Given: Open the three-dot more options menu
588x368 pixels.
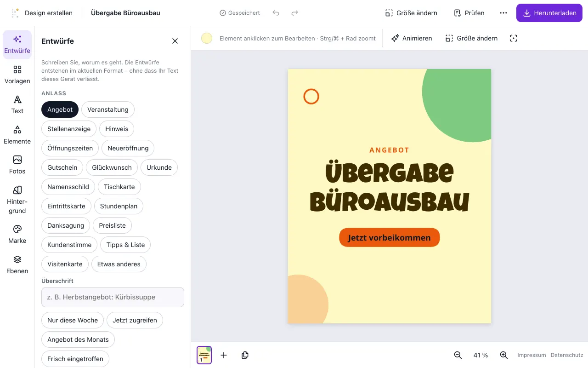Looking at the screenshot, I should (x=503, y=13).
